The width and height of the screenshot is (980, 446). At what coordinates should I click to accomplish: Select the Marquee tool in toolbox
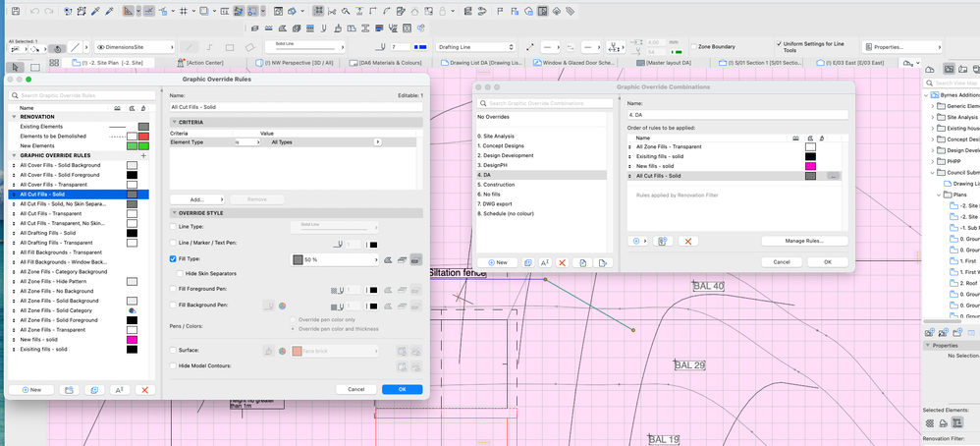tap(35, 67)
